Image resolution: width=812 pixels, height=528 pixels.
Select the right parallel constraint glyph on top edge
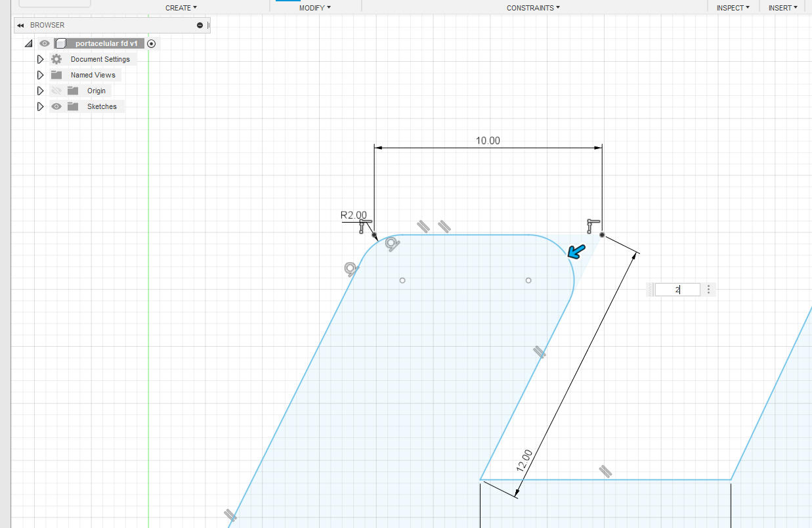(444, 227)
